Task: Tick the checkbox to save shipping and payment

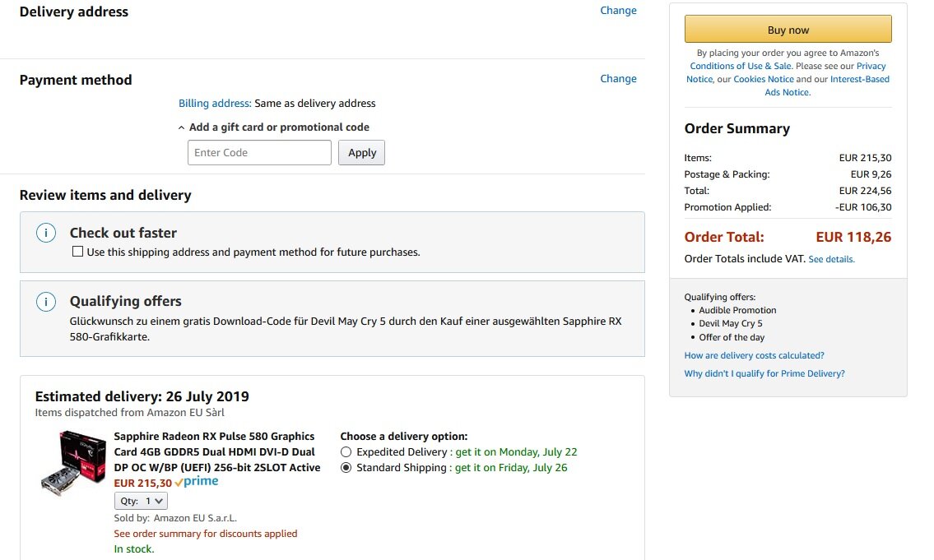Action: click(x=78, y=252)
